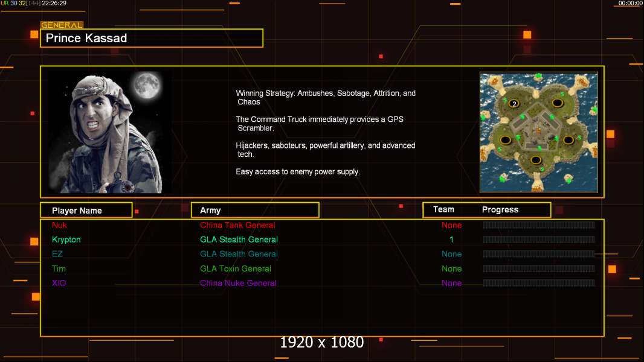Click EZ's team value None
The height and width of the screenshot is (362, 644).
[451, 254]
